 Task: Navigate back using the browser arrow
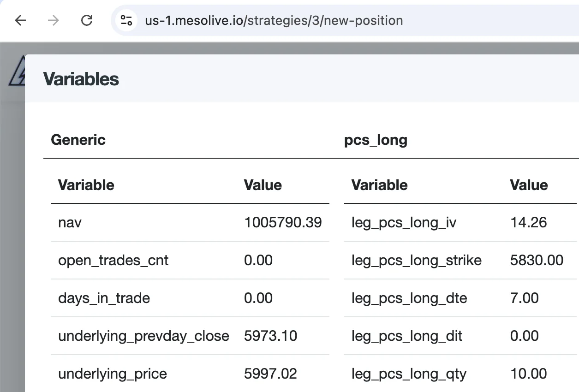[20, 20]
